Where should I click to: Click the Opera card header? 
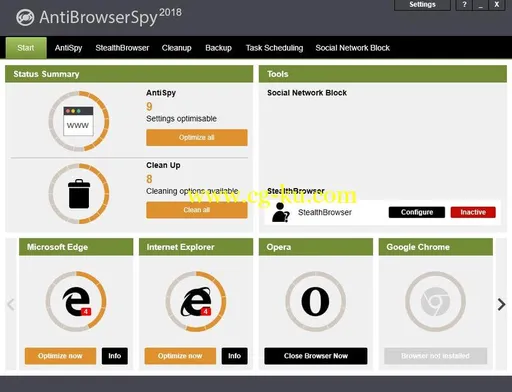(316, 247)
